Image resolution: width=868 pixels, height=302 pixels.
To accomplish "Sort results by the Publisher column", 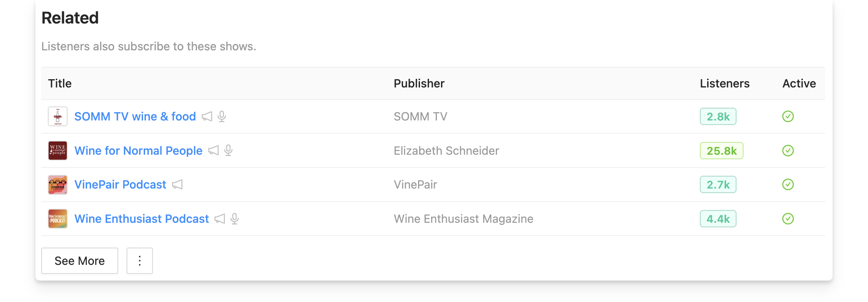I will coord(419,83).
